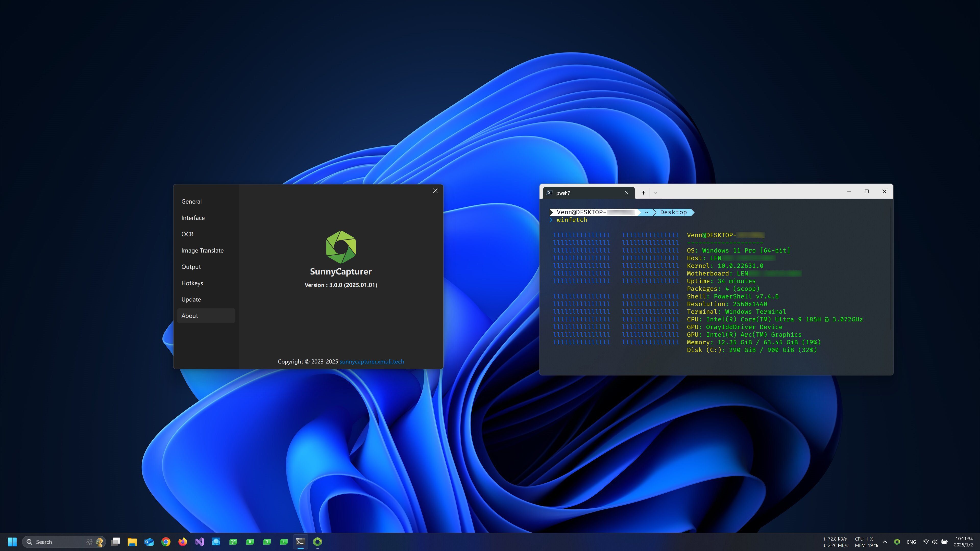Click the search highlights icon in Search box
This screenshot has height=551, width=980.
tap(95, 542)
